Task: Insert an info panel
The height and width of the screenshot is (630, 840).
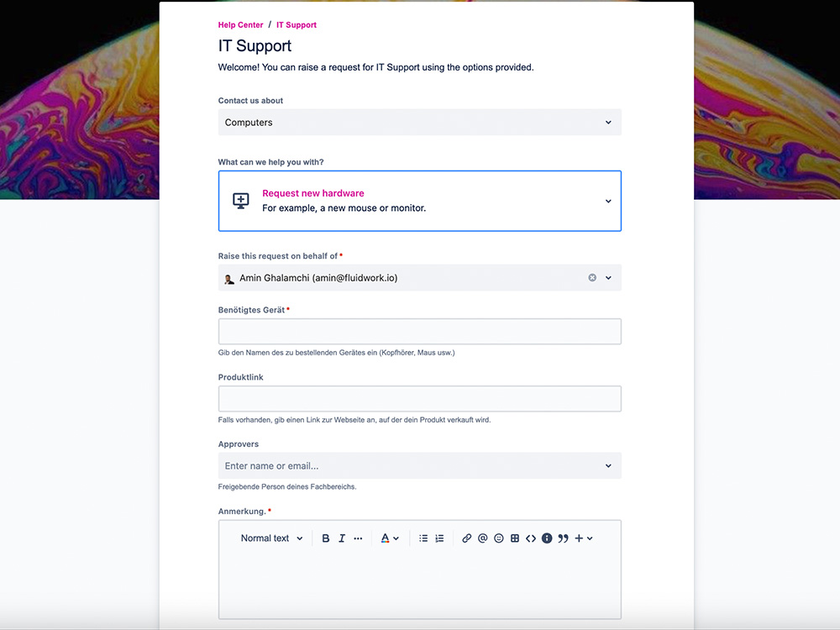Action: coord(547,538)
